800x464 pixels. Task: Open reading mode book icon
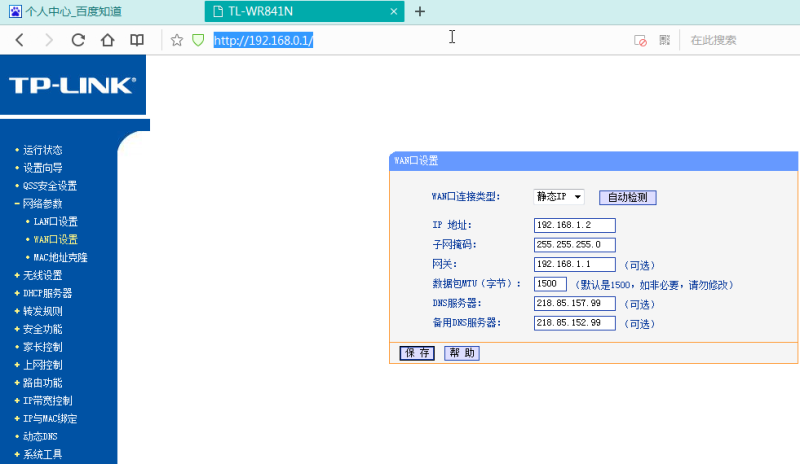click(137, 40)
